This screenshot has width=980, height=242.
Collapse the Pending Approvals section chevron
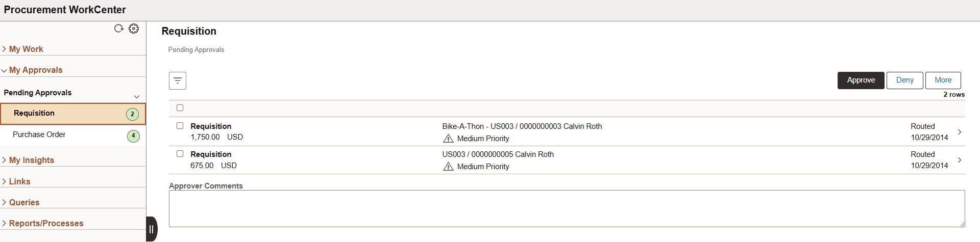point(137,96)
